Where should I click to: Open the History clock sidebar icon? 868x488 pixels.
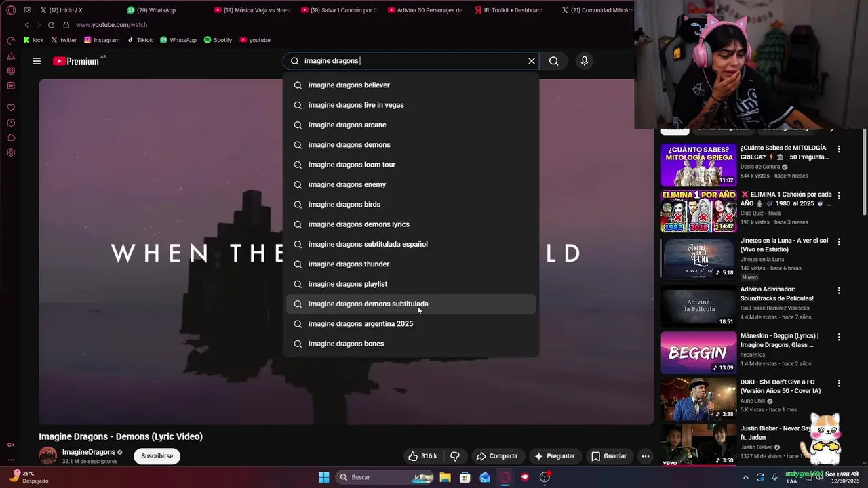[x=11, y=123]
